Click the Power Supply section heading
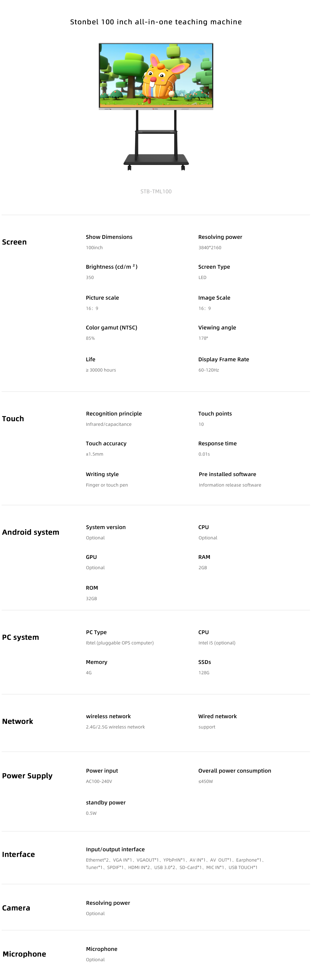 tap(27, 776)
